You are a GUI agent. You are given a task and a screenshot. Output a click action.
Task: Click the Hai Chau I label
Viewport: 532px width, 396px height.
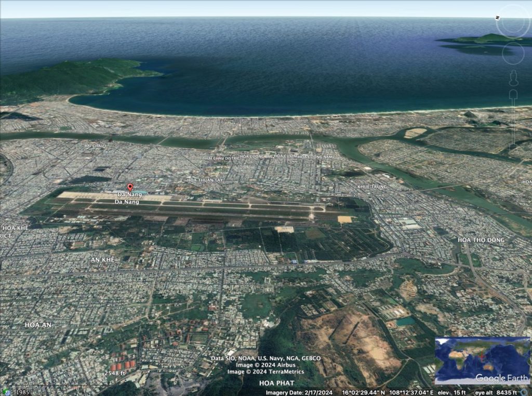click(x=95, y=146)
